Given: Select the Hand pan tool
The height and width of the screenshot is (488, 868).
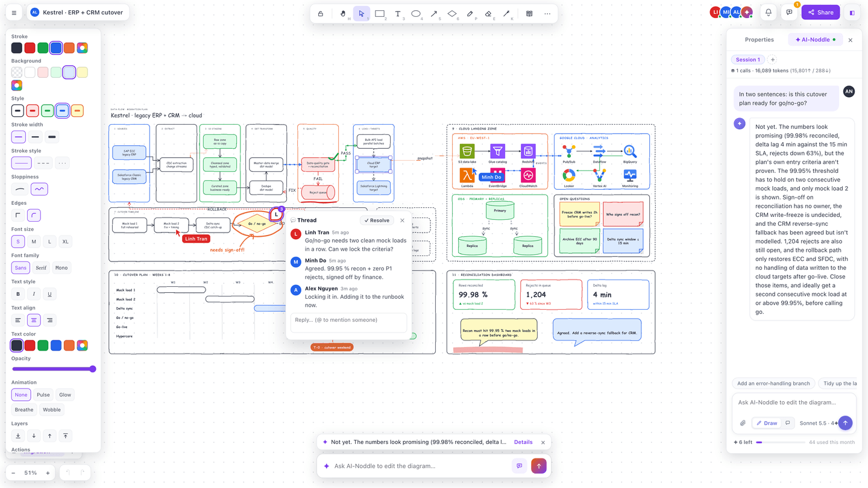Looking at the screenshot, I should [x=344, y=13].
